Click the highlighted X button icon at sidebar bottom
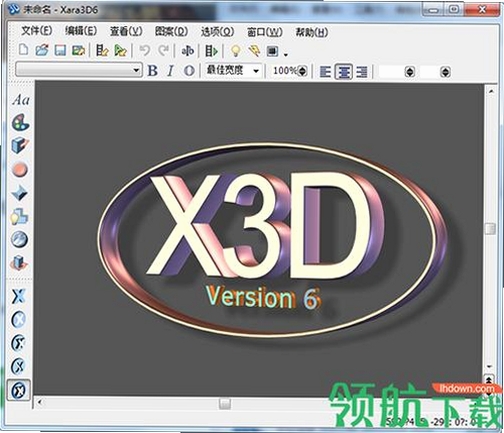The width and height of the screenshot is (504, 433). (19, 390)
